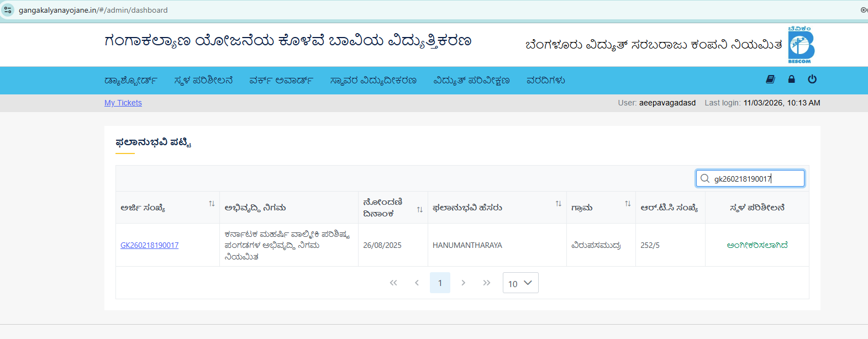Sort by ಅರ್ಜಿ ಸಂಖ್ಯೆ column arrows
Image resolution: width=868 pixels, height=339 pixels.
coord(212,204)
